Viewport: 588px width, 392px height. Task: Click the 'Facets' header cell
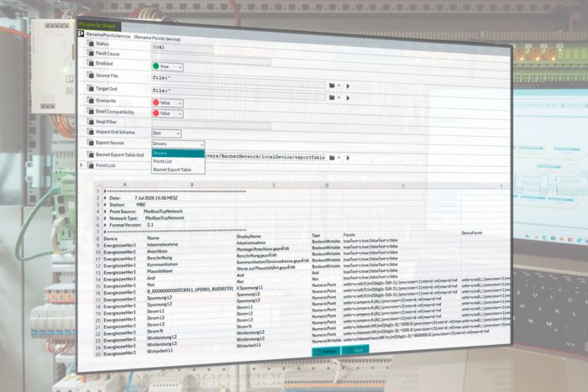click(x=349, y=234)
